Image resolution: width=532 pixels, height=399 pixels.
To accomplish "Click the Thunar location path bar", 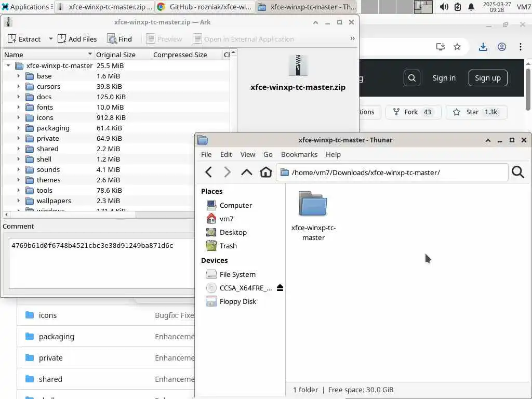I will tap(392, 172).
